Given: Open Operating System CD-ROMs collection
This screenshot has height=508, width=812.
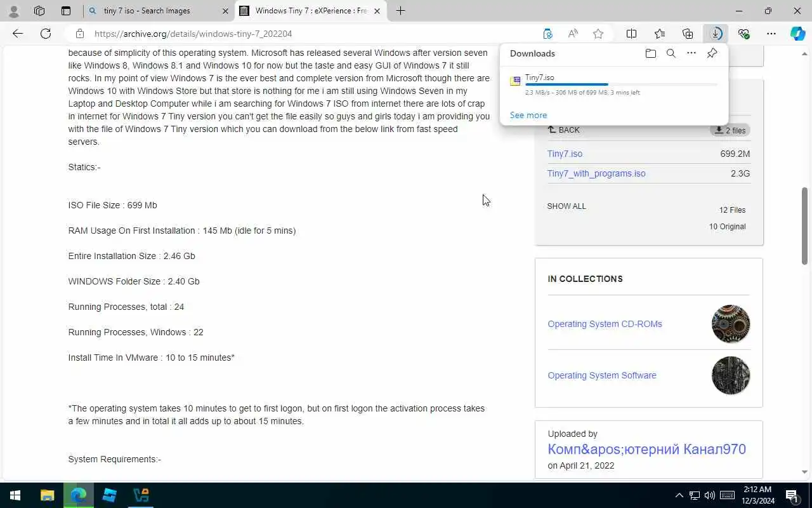Looking at the screenshot, I should pyautogui.click(x=605, y=324).
